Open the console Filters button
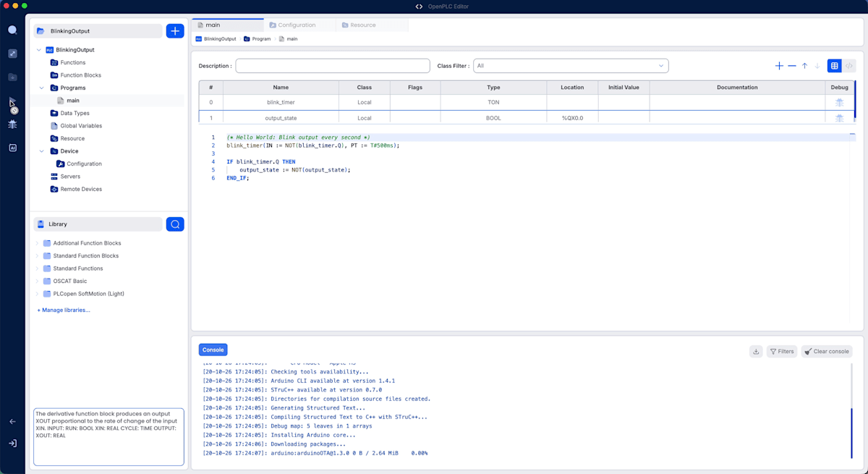The height and width of the screenshot is (474, 868). [x=782, y=351]
